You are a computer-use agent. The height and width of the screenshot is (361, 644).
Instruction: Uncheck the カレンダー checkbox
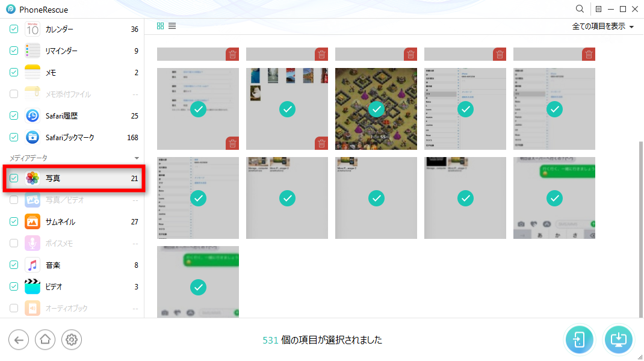coord(14,29)
